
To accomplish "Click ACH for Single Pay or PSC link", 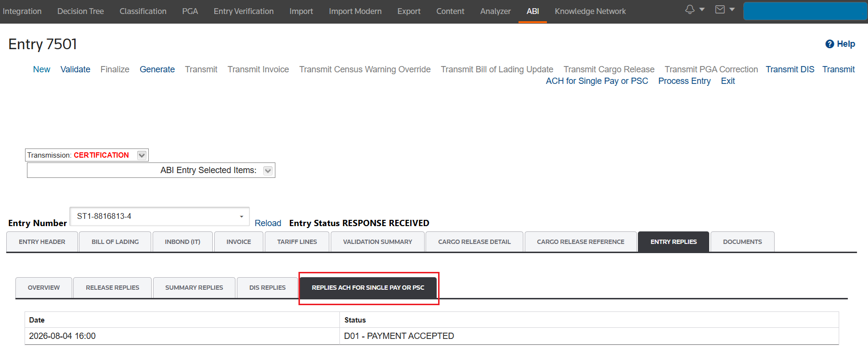I will click(x=597, y=81).
